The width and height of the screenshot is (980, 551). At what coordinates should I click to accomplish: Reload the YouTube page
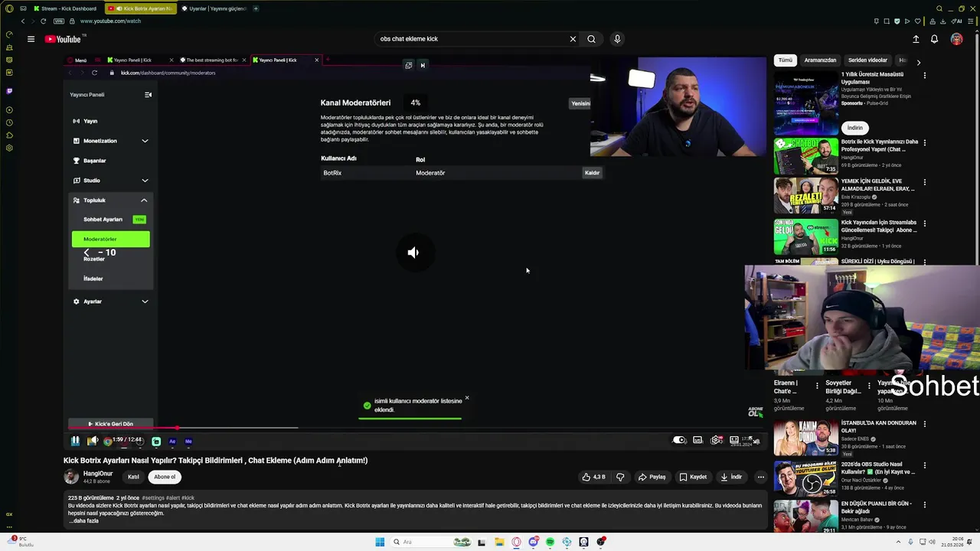tap(43, 21)
